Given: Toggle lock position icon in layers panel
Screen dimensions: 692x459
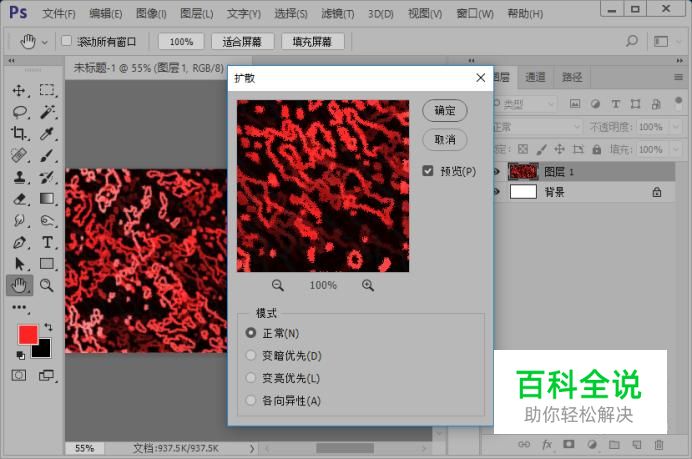Looking at the screenshot, I should tap(559, 149).
